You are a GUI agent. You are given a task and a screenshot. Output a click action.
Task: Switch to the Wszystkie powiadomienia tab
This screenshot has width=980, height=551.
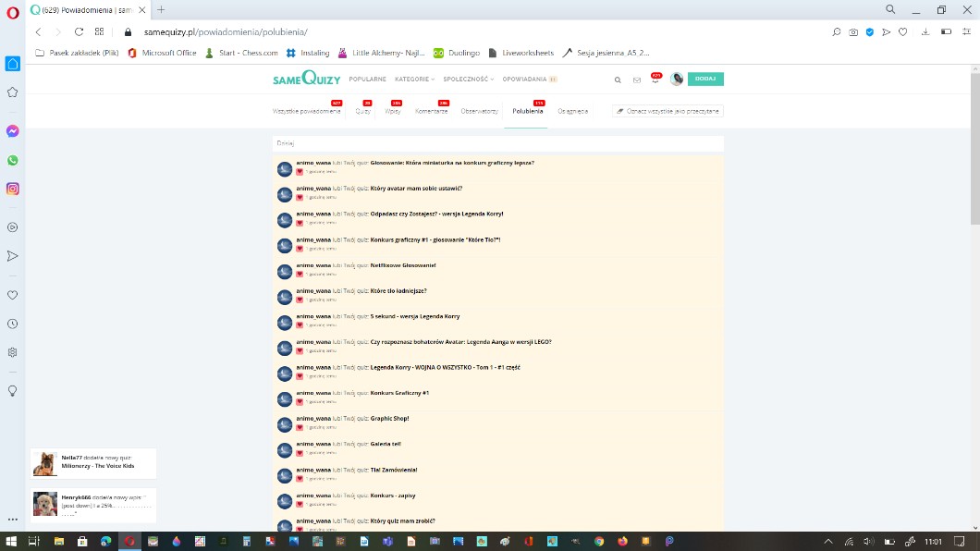[306, 111]
